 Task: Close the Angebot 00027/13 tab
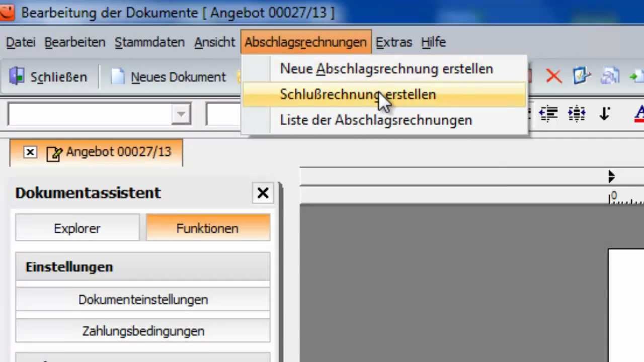coord(30,152)
